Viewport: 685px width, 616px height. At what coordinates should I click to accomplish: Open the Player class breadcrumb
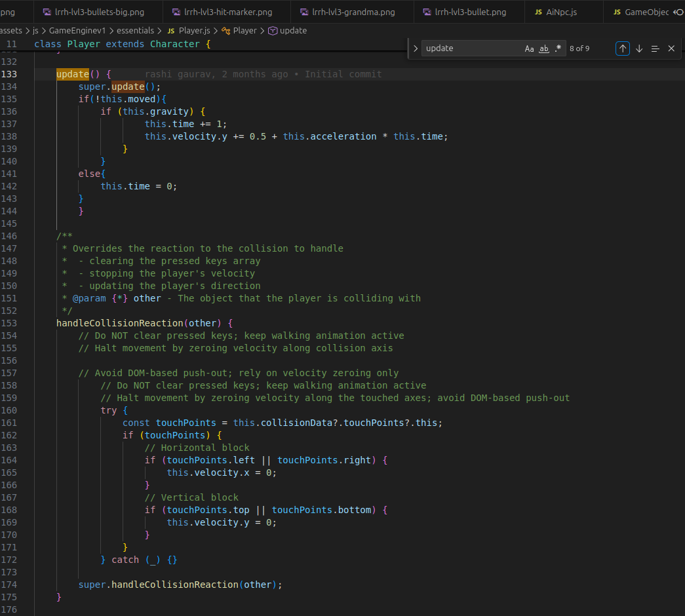click(x=239, y=31)
